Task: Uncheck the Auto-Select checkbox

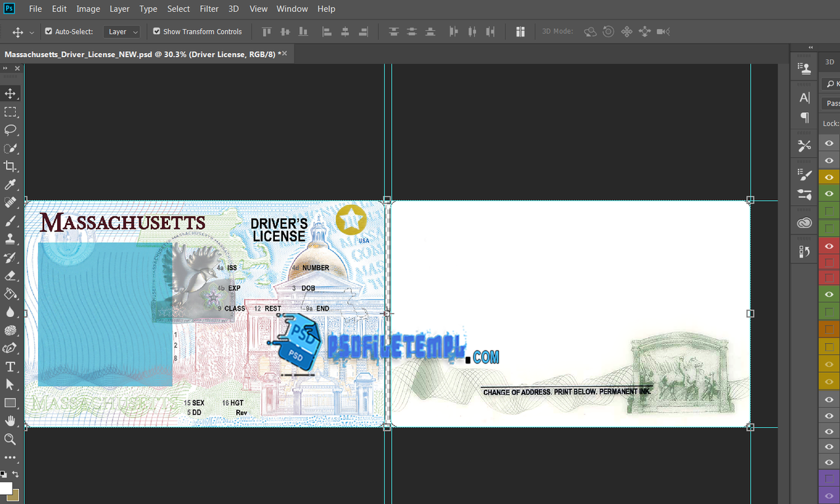Action: [x=49, y=31]
